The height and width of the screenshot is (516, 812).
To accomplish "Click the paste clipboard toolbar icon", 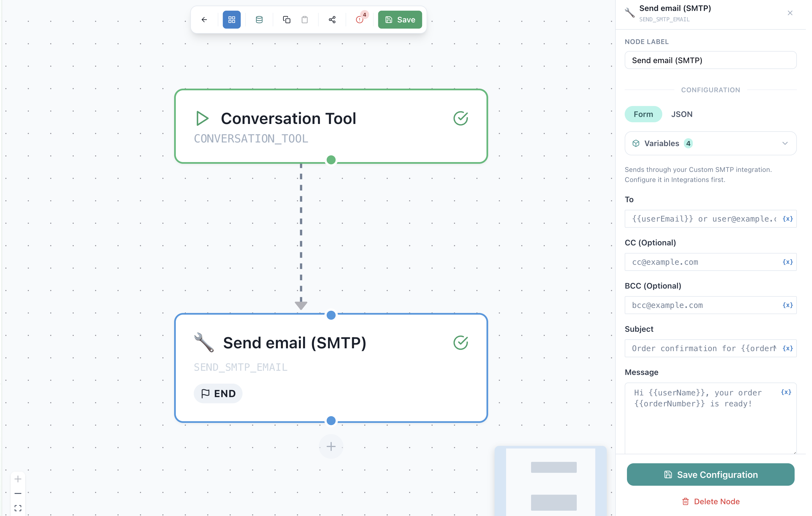I will tap(304, 20).
